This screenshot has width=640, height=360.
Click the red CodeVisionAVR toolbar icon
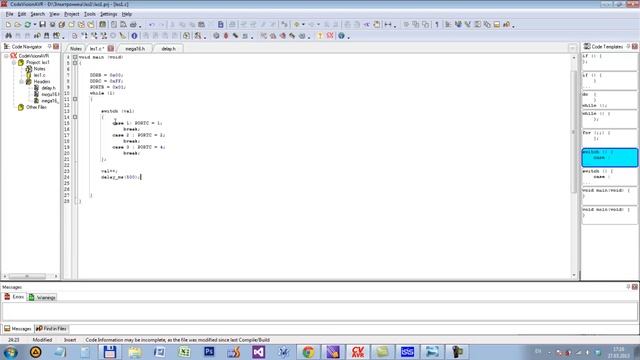pyautogui.click(x=330, y=36)
